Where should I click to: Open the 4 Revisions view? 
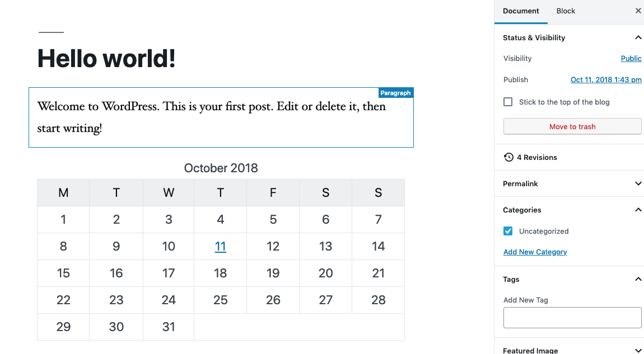pos(536,157)
